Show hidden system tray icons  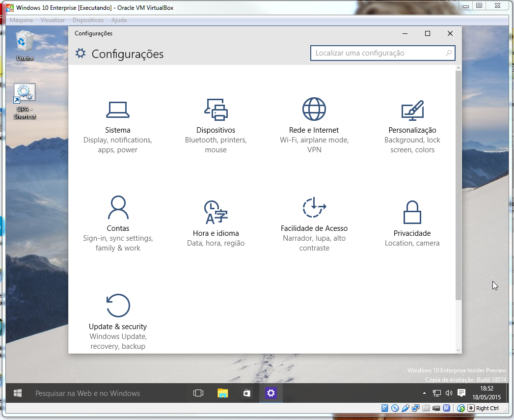(424, 393)
